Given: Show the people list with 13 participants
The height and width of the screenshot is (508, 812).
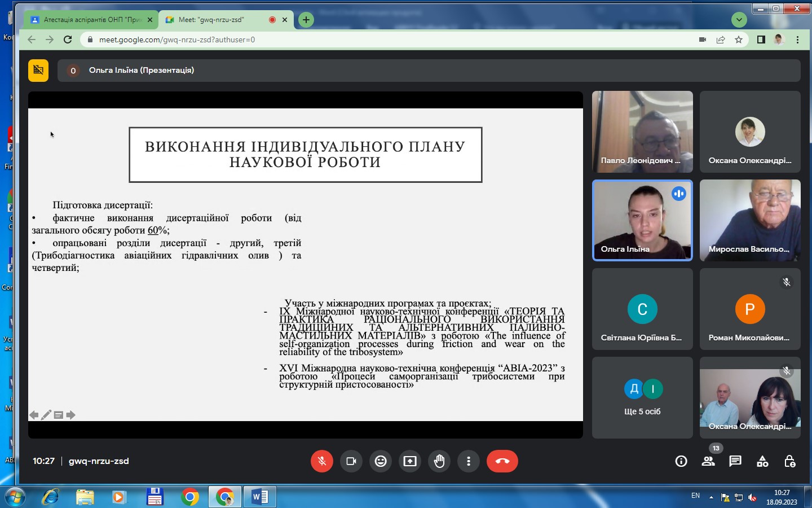Looking at the screenshot, I should tap(708, 461).
